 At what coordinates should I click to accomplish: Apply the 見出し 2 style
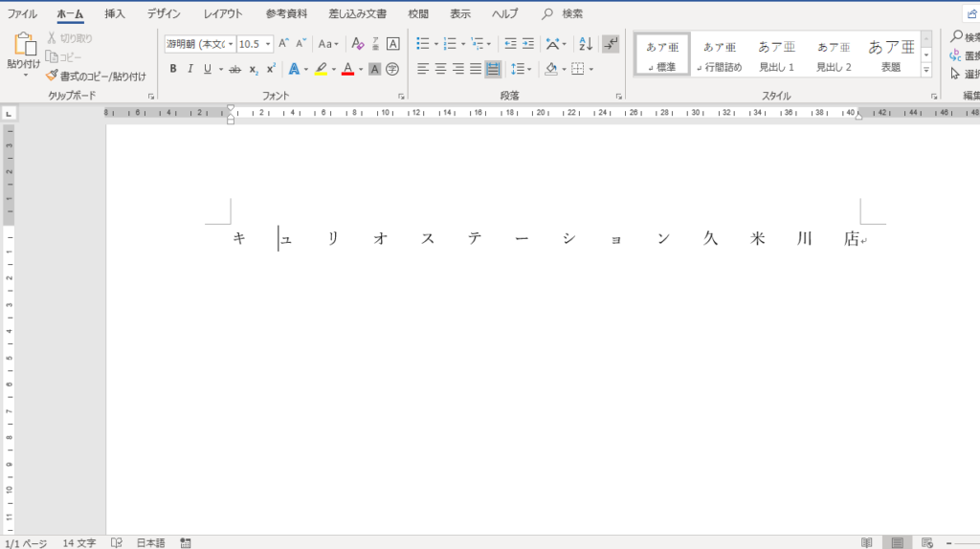tap(834, 55)
